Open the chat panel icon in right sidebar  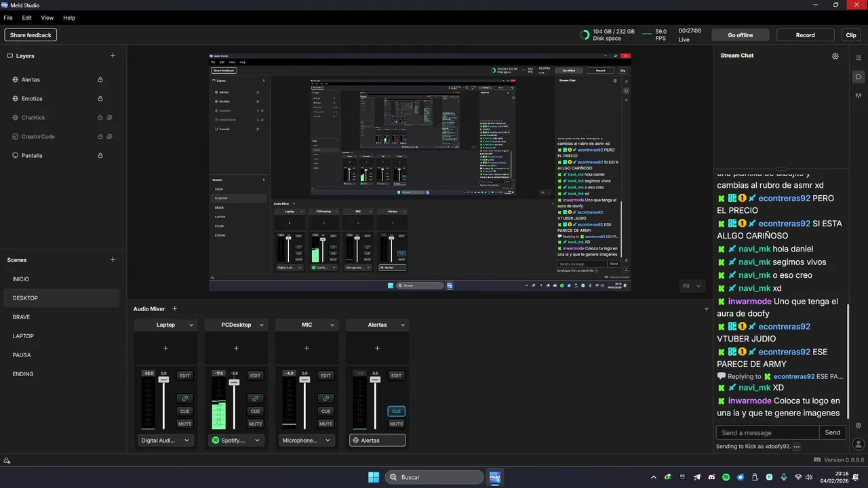coord(859,77)
